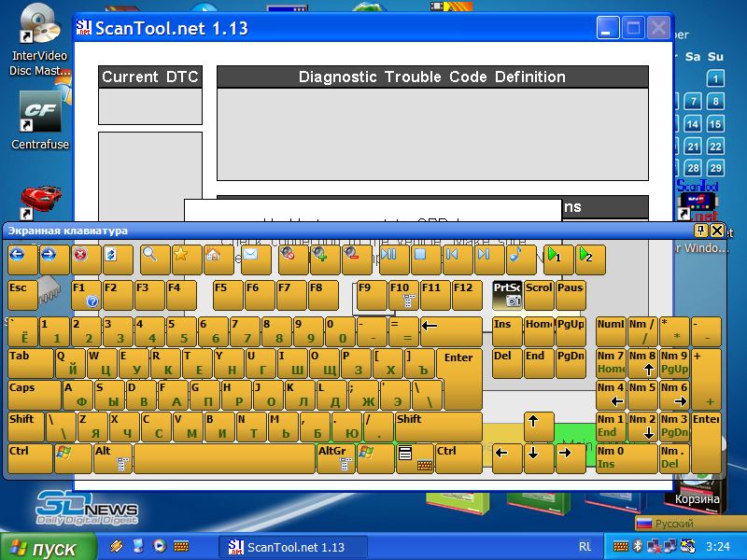Screen dimensions: 747x560
Task: Open the пуск Start menu
Action: click(x=49, y=548)
